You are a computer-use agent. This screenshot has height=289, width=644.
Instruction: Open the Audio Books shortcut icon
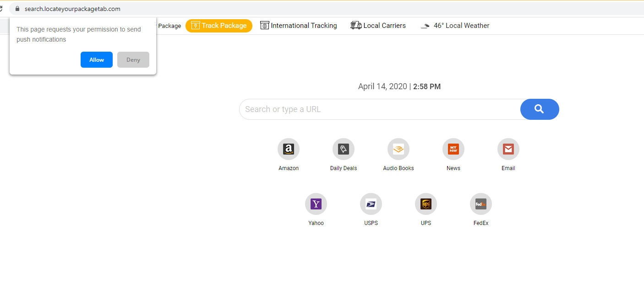[398, 149]
